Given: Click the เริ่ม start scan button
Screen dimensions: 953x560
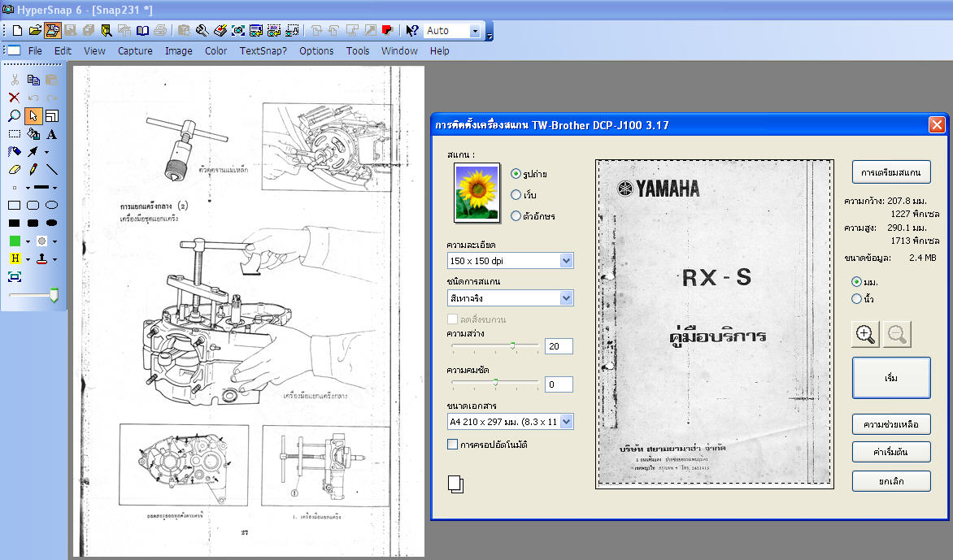Looking at the screenshot, I should 891,378.
